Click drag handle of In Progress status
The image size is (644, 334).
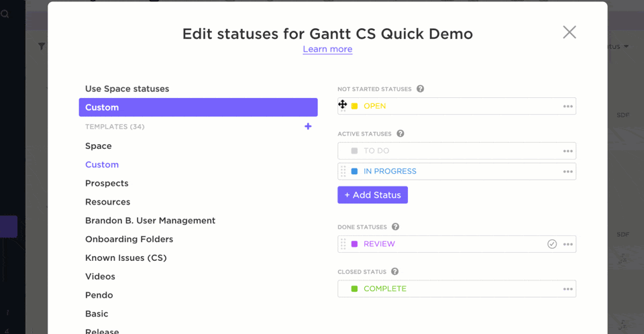click(343, 171)
